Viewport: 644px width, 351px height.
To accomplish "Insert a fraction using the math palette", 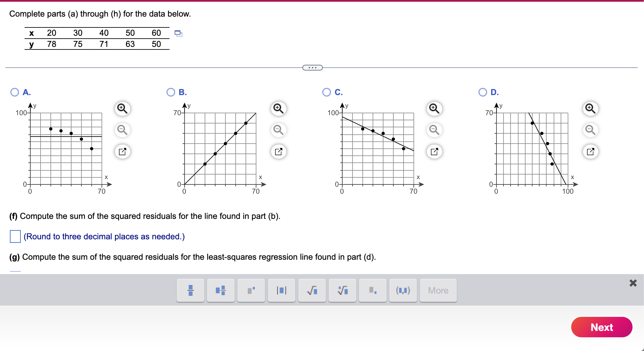I will (190, 290).
